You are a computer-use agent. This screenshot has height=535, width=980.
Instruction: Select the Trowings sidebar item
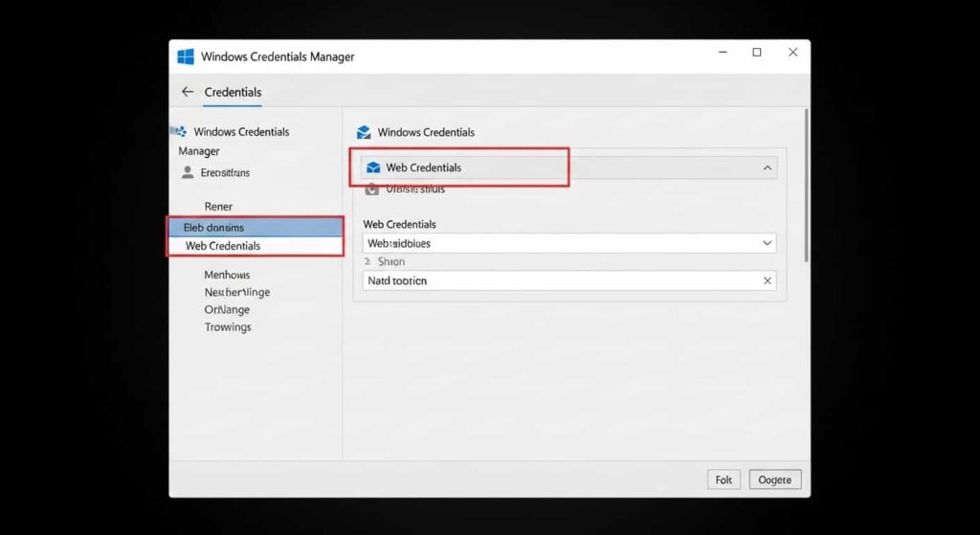pyautogui.click(x=228, y=327)
